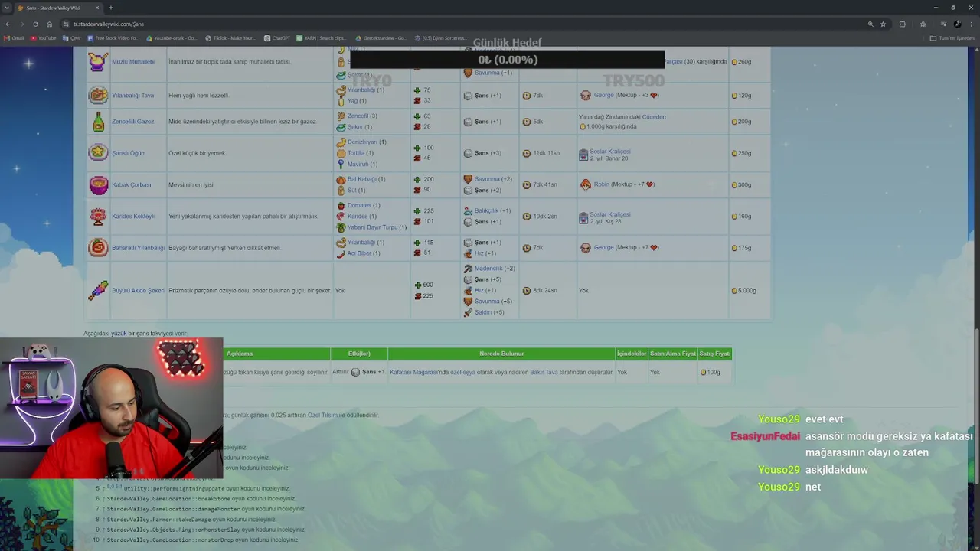980x551 pixels.
Task: Click the Domates ingredient icon
Action: (341, 205)
